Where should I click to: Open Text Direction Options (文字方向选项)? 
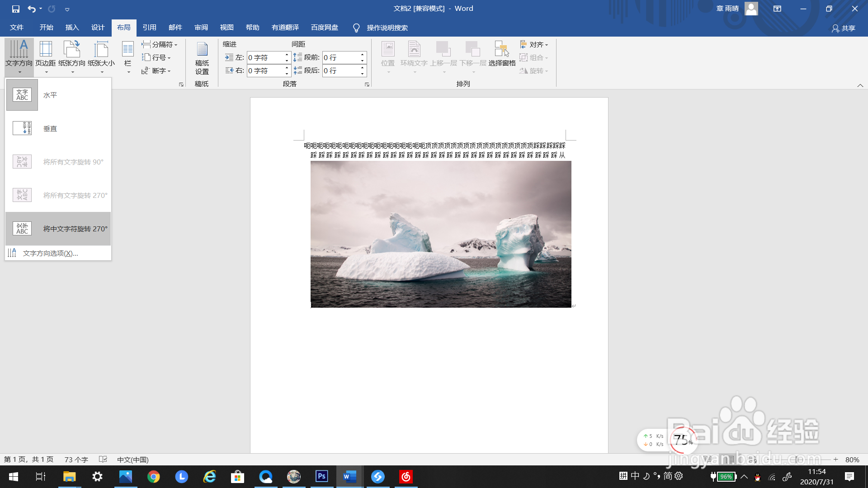pyautogui.click(x=50, y=253)
